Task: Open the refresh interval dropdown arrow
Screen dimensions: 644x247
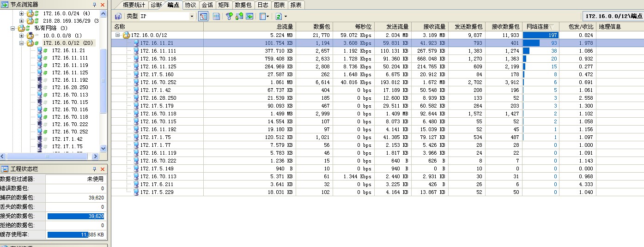Action: [x=286, y=17]
